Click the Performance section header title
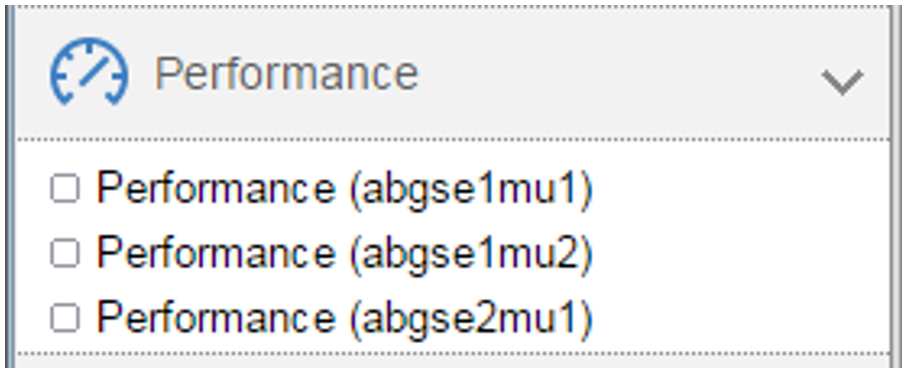Viewport: 907px width, 372px height. [x=286, y=73]
